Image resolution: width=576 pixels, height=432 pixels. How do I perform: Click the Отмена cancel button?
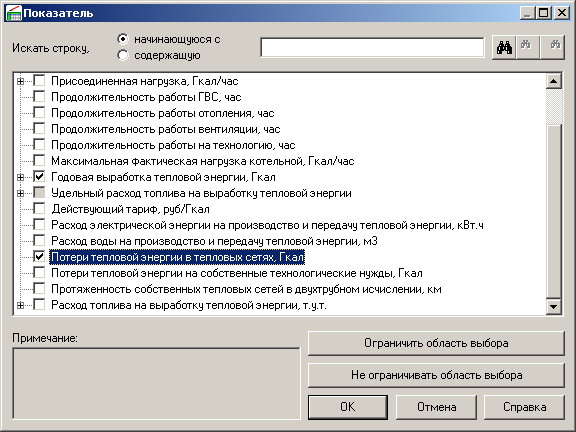click(x=436, y=407)
